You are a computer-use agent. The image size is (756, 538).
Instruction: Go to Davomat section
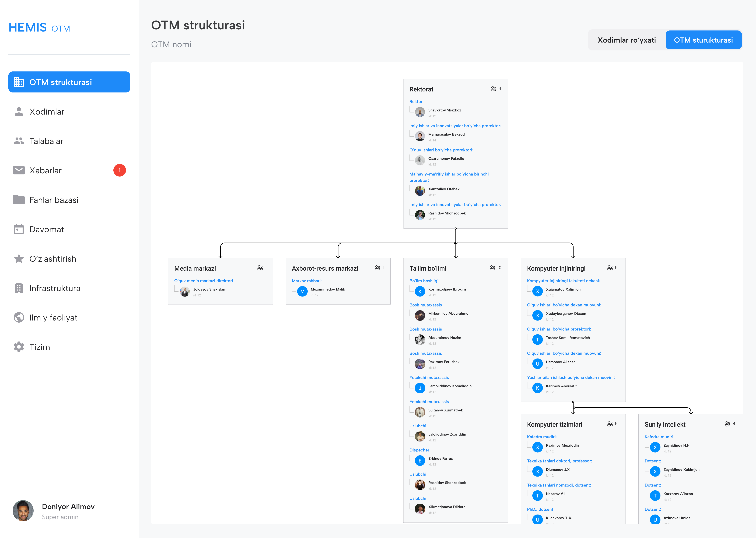[69, 229]
